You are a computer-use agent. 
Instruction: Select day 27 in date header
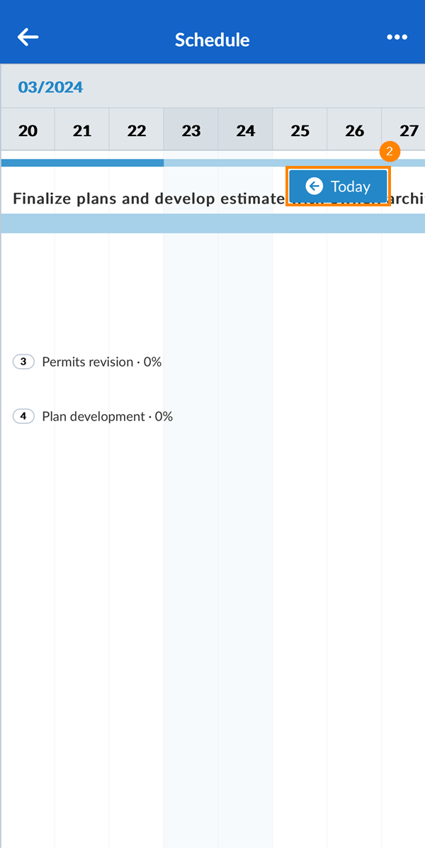tap(408, 130)
